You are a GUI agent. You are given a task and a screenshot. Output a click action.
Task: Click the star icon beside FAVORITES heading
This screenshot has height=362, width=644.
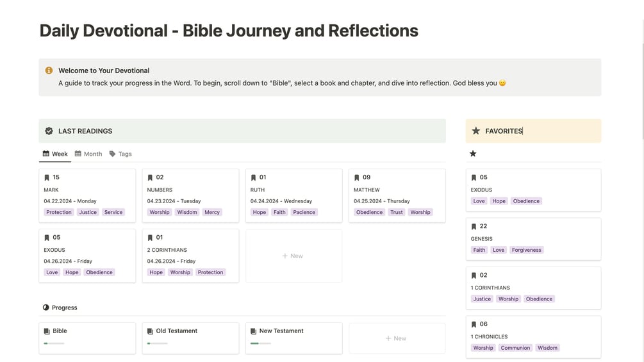tap(475, 131)
